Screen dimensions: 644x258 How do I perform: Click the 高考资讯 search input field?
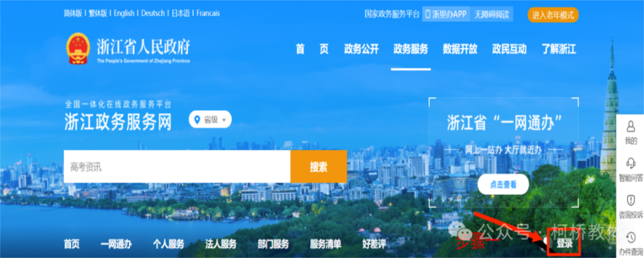click(x=177, y=167)
